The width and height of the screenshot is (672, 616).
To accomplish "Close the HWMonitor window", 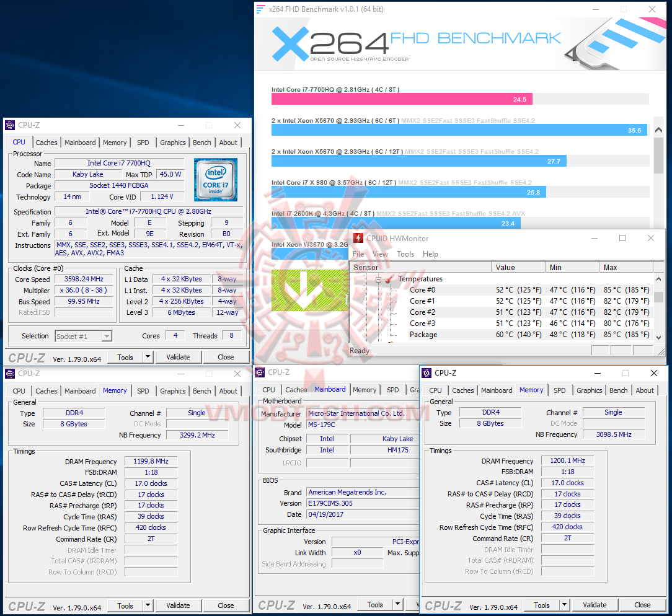I will pos(650,238).
